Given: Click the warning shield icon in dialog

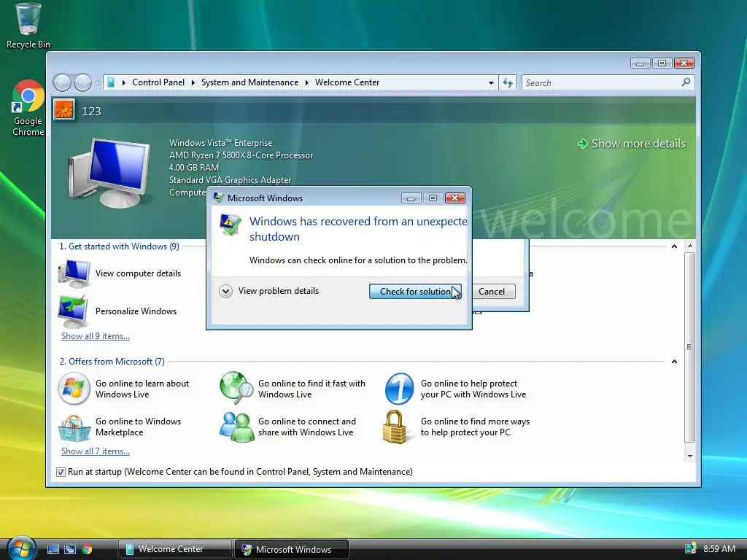Looking at the screenshot, I should point(230,225).
